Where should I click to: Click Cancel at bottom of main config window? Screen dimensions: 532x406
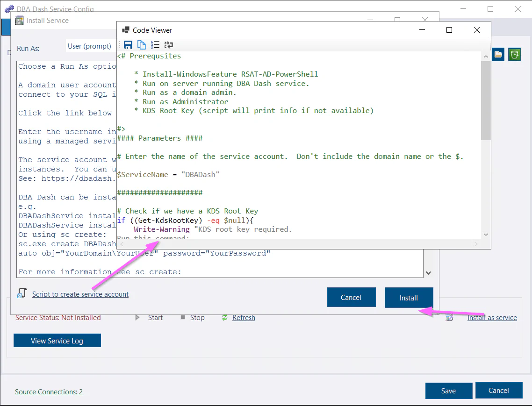(x=498, y=391)
